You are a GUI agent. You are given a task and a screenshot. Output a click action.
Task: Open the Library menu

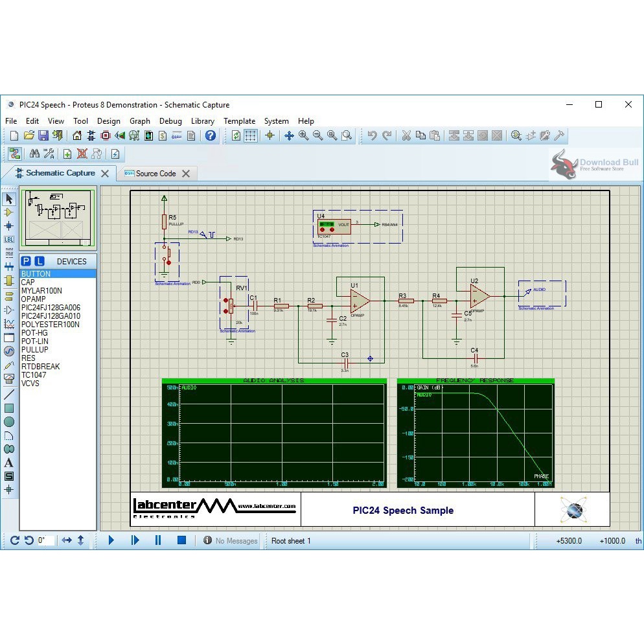coord(202,121)
